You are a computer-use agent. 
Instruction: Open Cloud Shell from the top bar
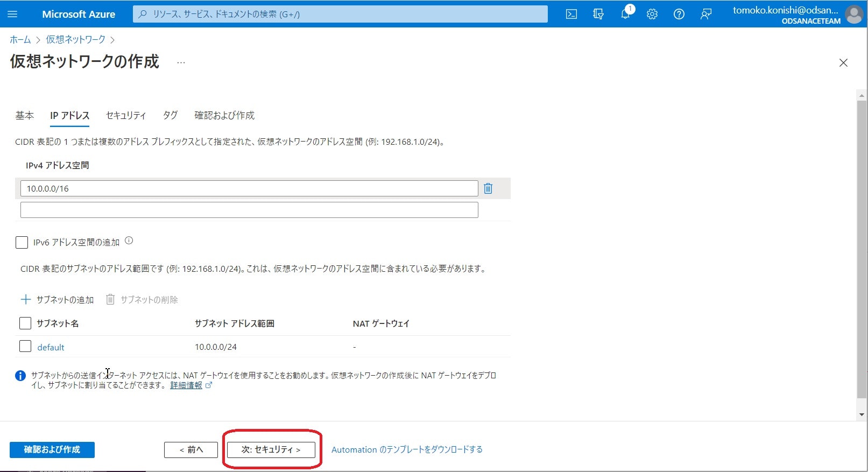[571, 14]
